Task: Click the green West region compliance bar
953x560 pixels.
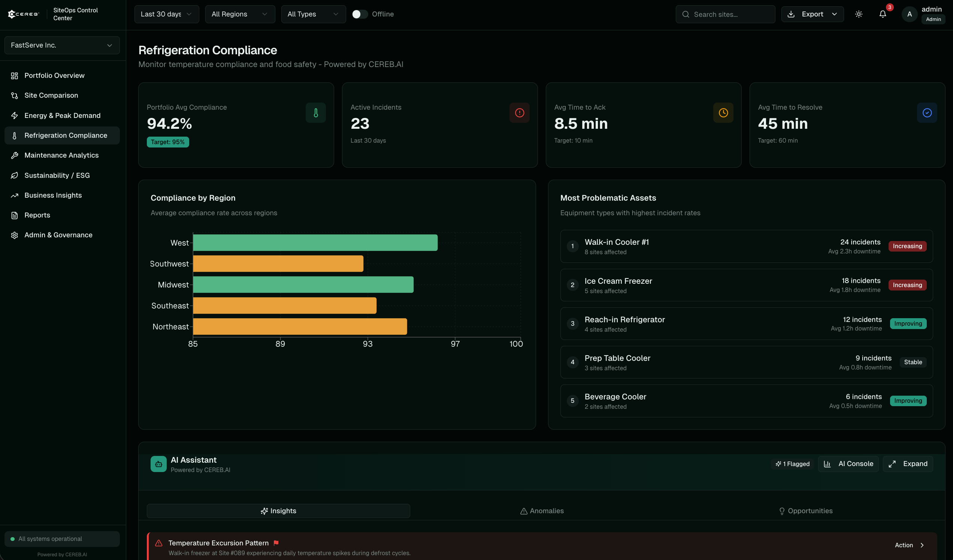Action: click(x=315, y=243)
